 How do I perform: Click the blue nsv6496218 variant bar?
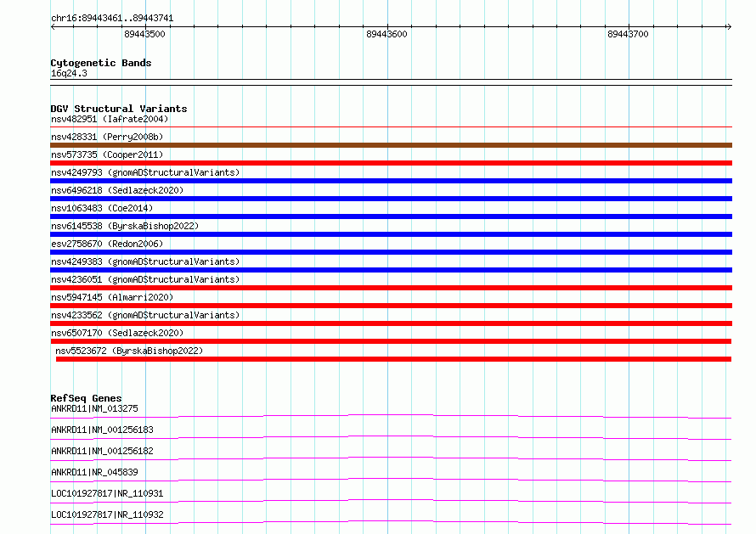pos(391,199)
